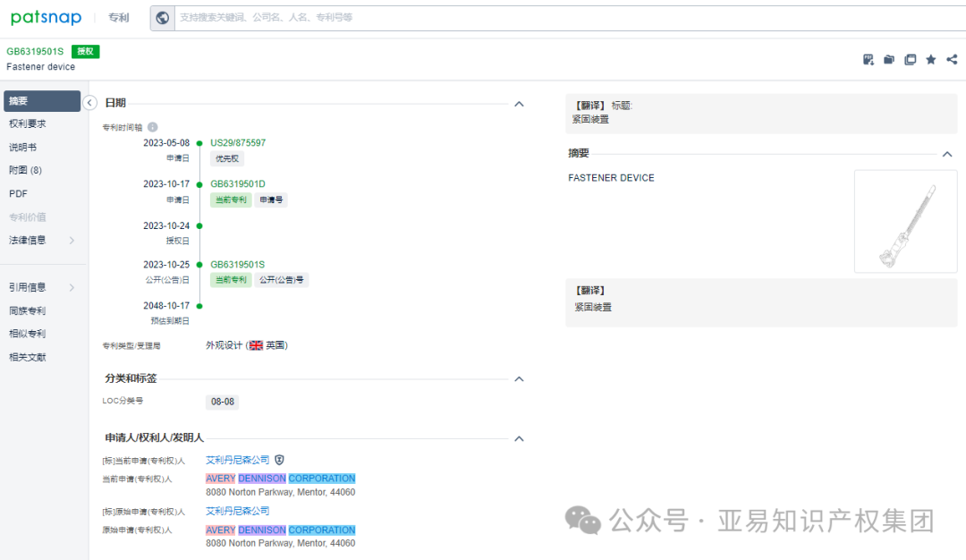Click the UK flag icon in 专利类型
Viewport: 966px width, 560px height.
pyautogui.click(x=254, y=344)
